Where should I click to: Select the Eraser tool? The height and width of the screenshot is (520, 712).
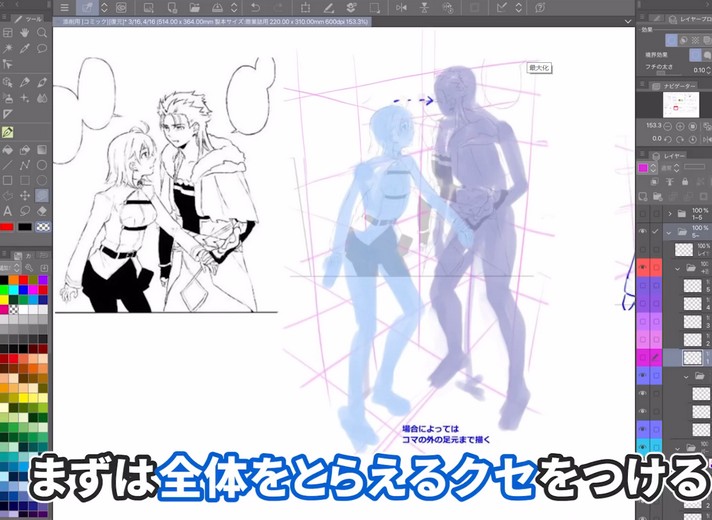pos(42,211)
